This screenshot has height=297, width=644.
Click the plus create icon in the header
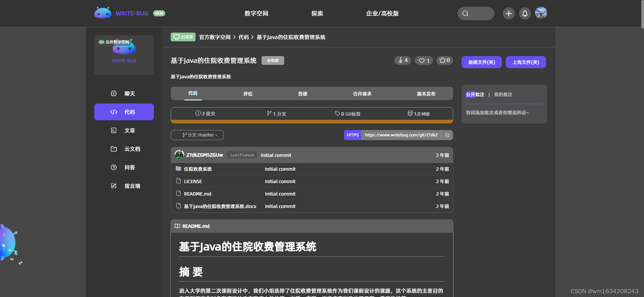point(508,13)
